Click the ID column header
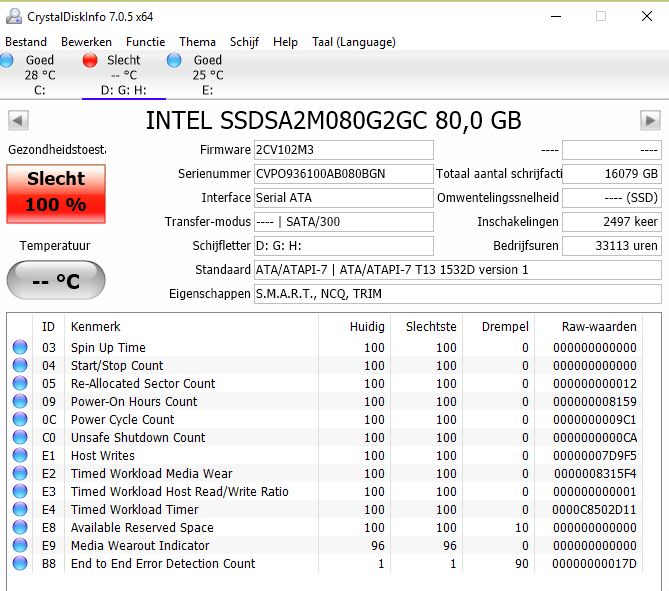The height and width of the screenshot is (591, 669). tap(49, 326)
